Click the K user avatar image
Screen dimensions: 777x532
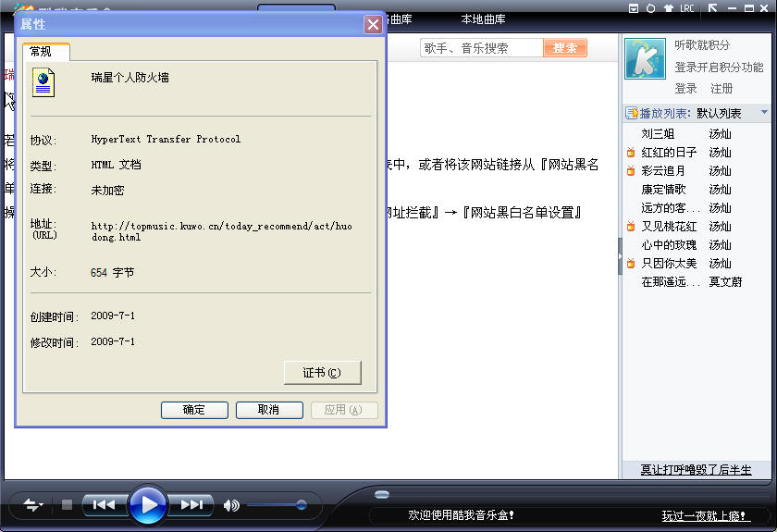click(645, 59)
